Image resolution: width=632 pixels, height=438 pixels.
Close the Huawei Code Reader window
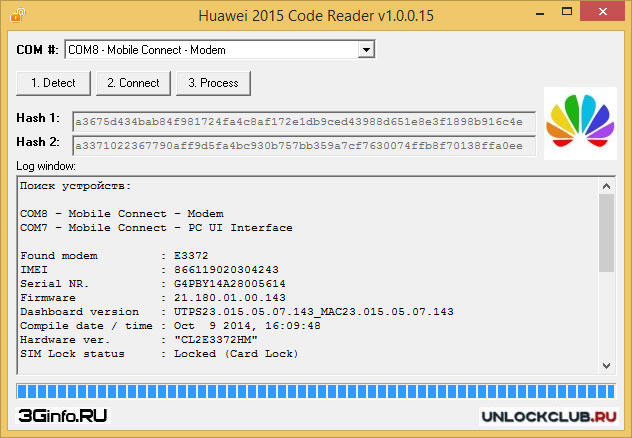[602, 11]
